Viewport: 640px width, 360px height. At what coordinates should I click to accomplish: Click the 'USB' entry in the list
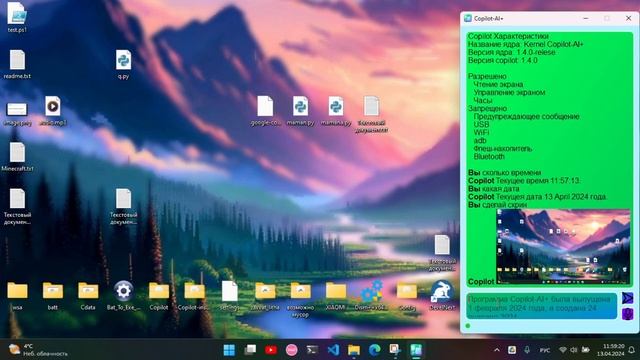(x=481, y=124)
